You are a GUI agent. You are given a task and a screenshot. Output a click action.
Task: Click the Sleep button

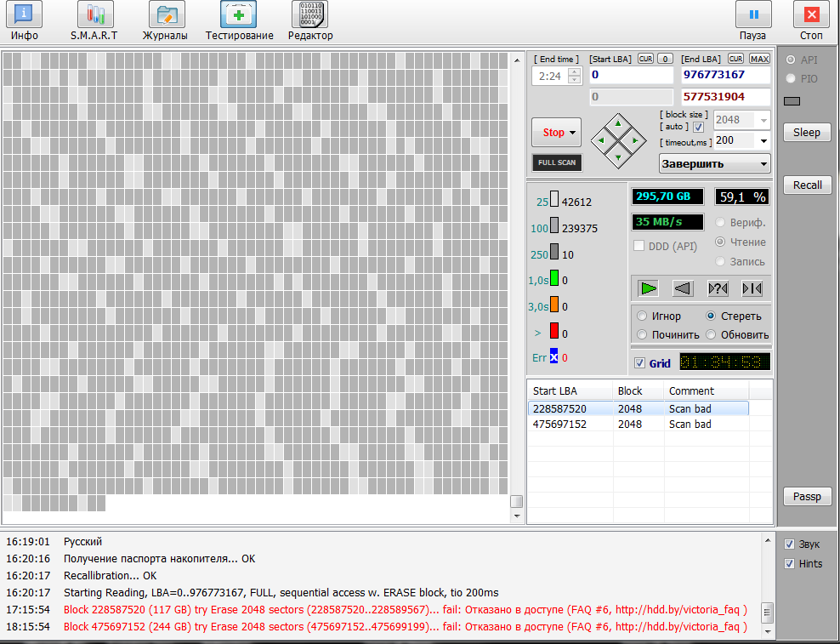[x=807, y=132]
